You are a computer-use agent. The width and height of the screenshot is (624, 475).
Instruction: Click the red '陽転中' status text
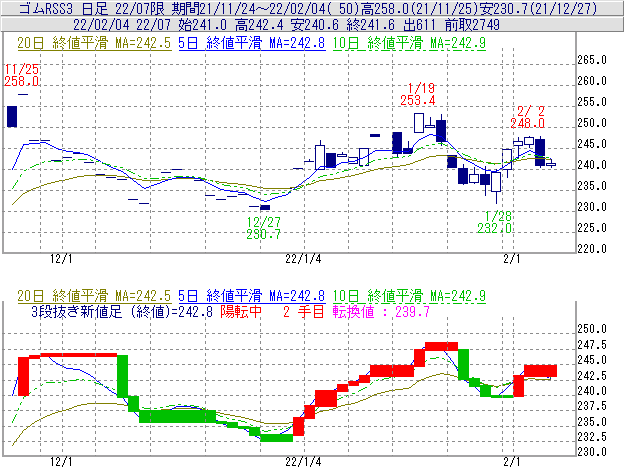pyautogui.click(x=241, y=311)
